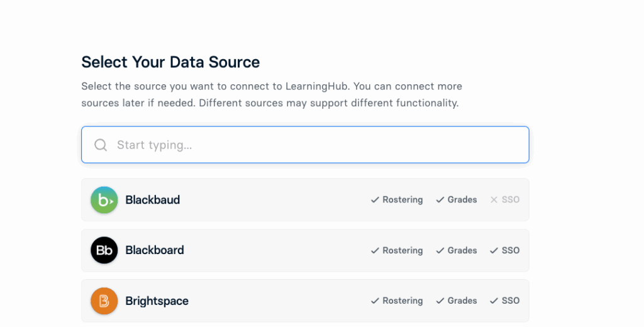
Task: Click the LearningHub description text
Action: [x=272, y=94]
